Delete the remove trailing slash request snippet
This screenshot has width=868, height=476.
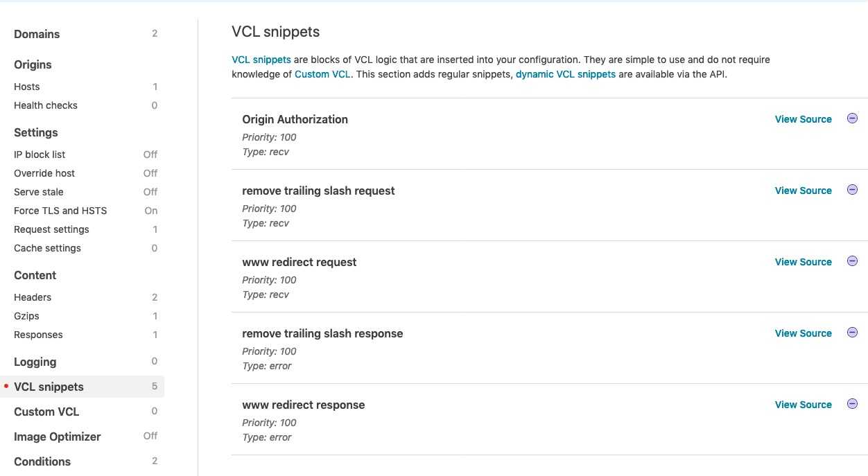(x=853, y=190)
